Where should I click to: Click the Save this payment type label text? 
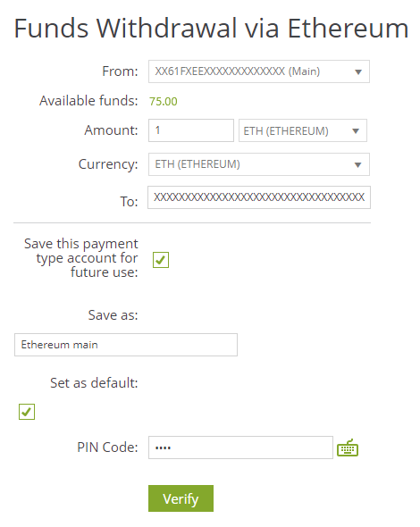tap(81, 258)
